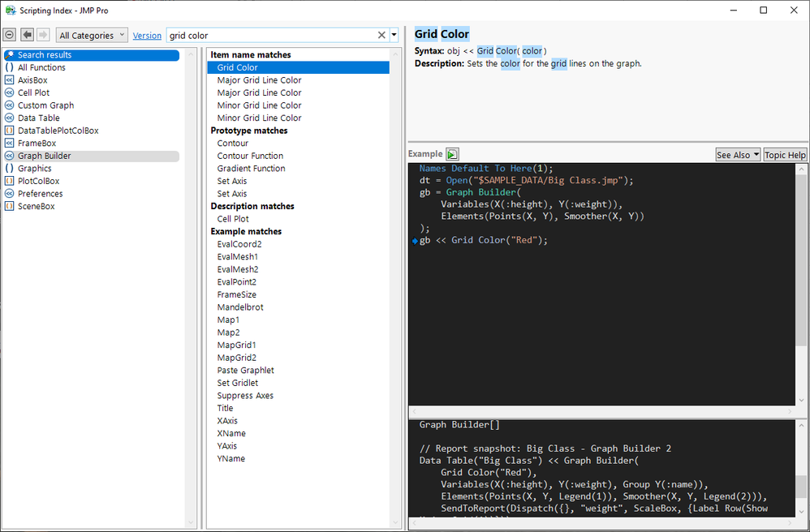Click the AxisBox category icon

9,80
